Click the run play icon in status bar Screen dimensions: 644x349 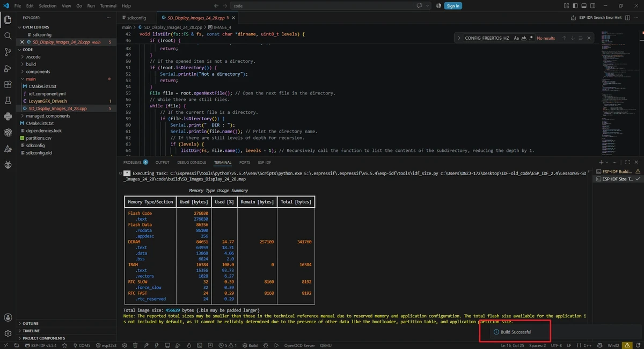pos(276,345)
